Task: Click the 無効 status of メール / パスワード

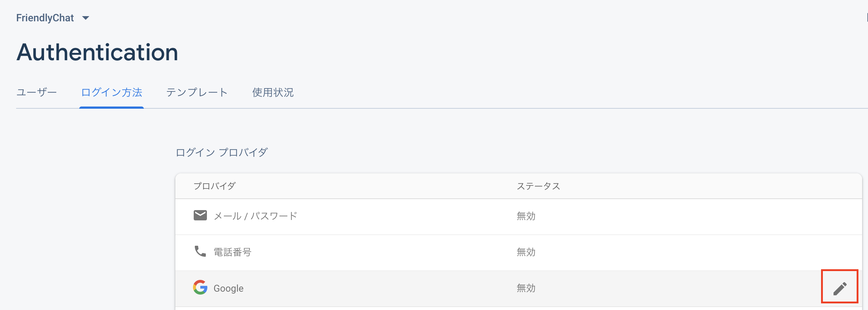Action: click(x=526, y=216)
